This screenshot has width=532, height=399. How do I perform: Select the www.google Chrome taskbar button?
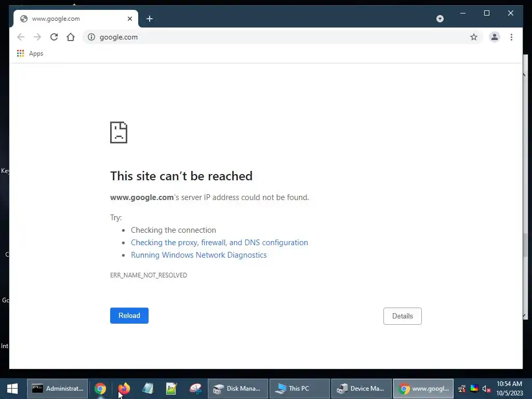click(x=423, y=389)
